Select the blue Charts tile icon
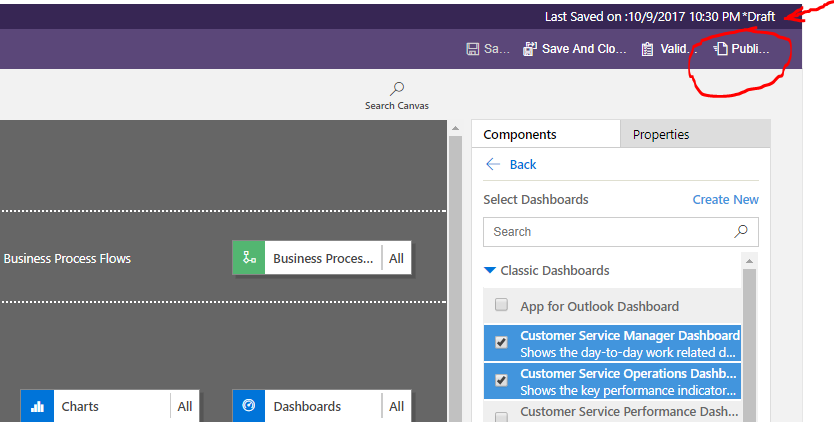This screenshot has height=422, width=834. click(x=37, y=406)
